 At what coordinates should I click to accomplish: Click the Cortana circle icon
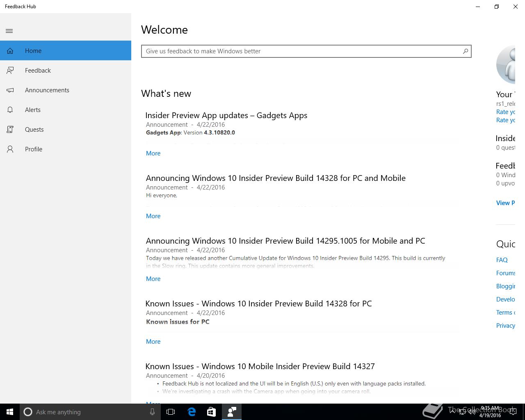28,412
